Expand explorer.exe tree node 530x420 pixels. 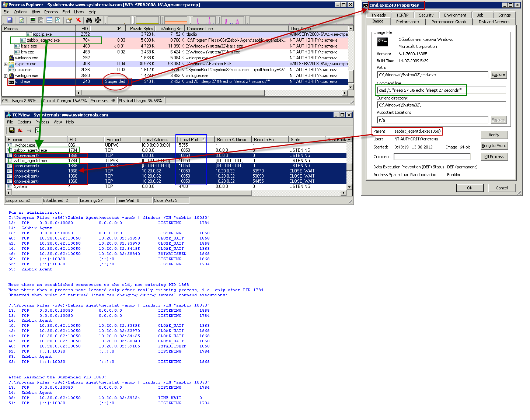(6, 64)
